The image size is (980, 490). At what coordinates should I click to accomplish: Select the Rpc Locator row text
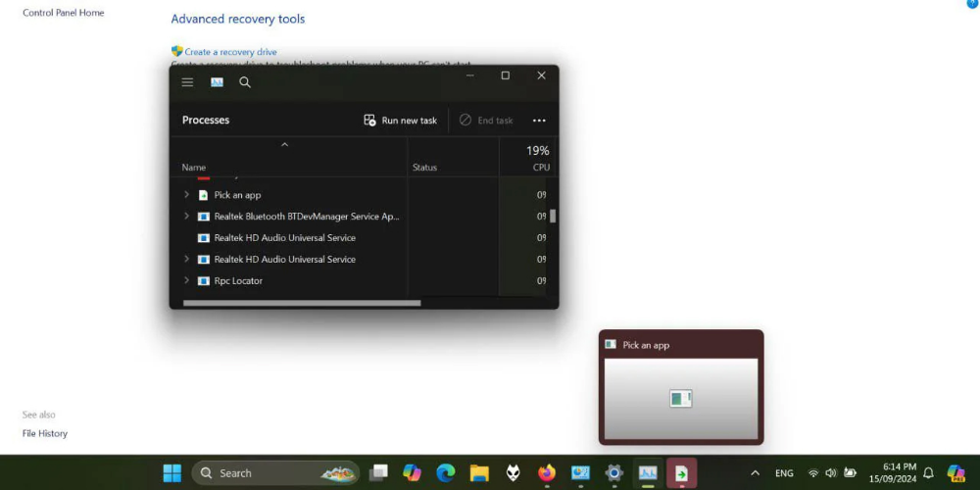click(x=238, y=280)
